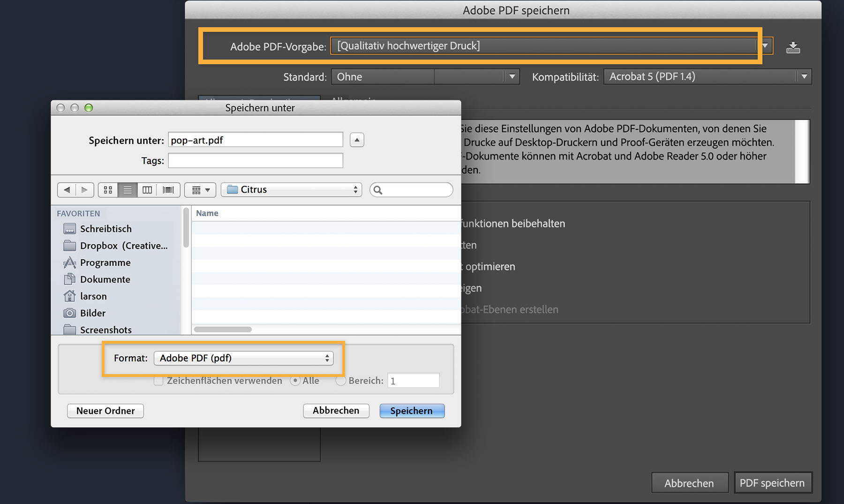Screen dimensions: 844x504
Task: Switch to list view in file browser
Action: tap(128, 190)
